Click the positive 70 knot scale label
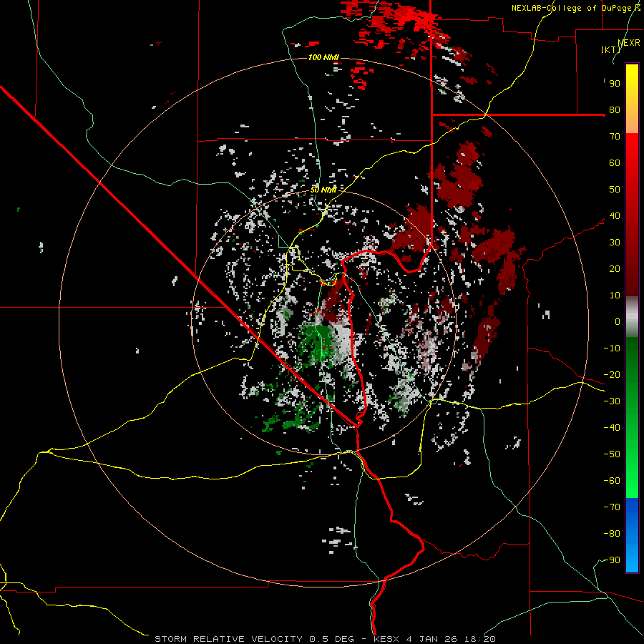Screen dimensions: 644x644 (615, 137)
